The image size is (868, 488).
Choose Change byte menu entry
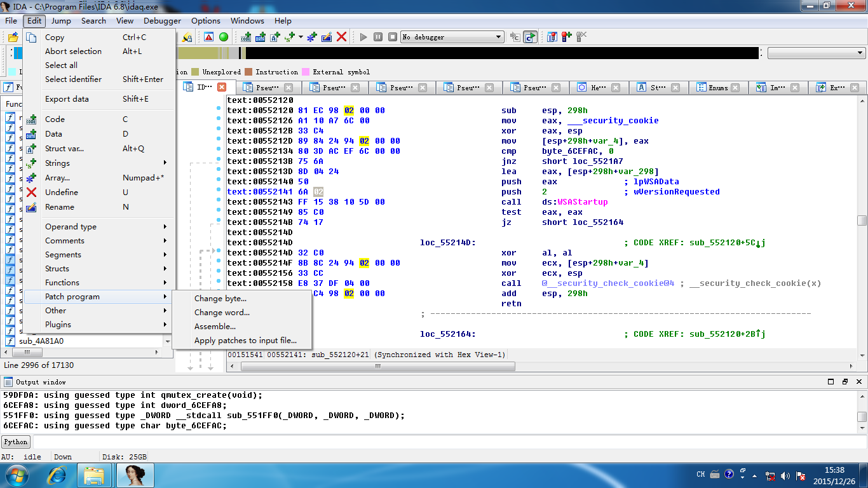tap(220, 299)
